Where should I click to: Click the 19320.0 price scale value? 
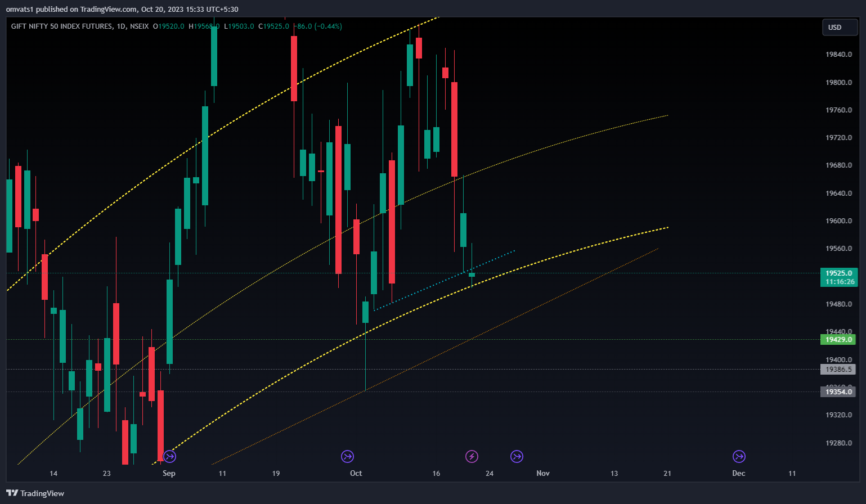pyautogui.click(x=838, y=415)
